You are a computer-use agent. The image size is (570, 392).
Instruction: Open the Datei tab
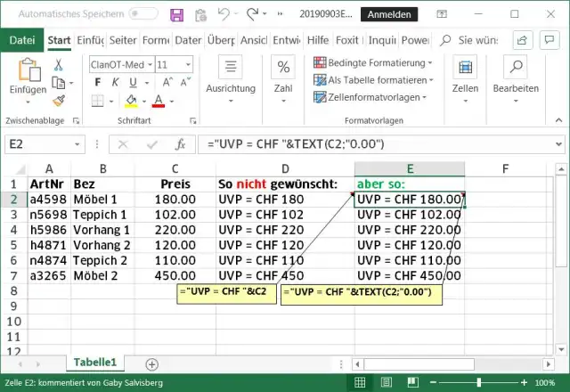click(x=22, y=40)
